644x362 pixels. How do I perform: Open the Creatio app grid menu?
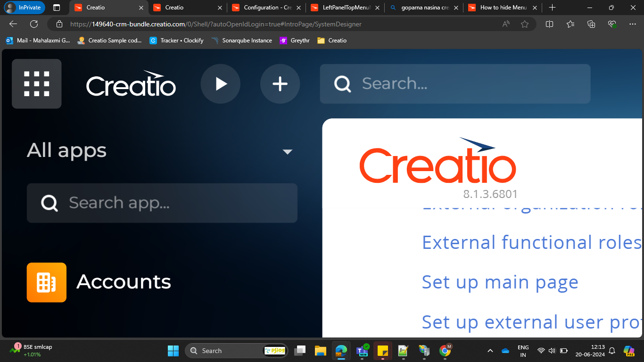click(37, 84)
